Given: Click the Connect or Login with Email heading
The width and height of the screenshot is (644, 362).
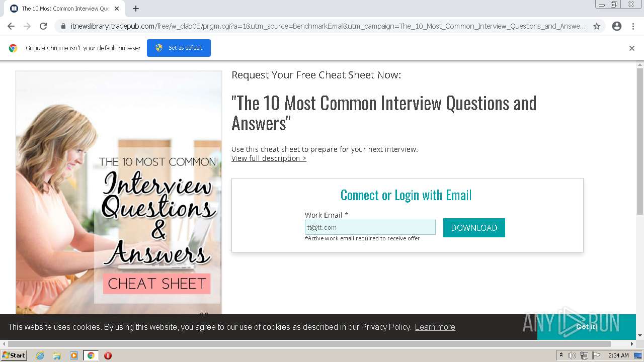Looking at the screenshot, I should click(406, 195).
